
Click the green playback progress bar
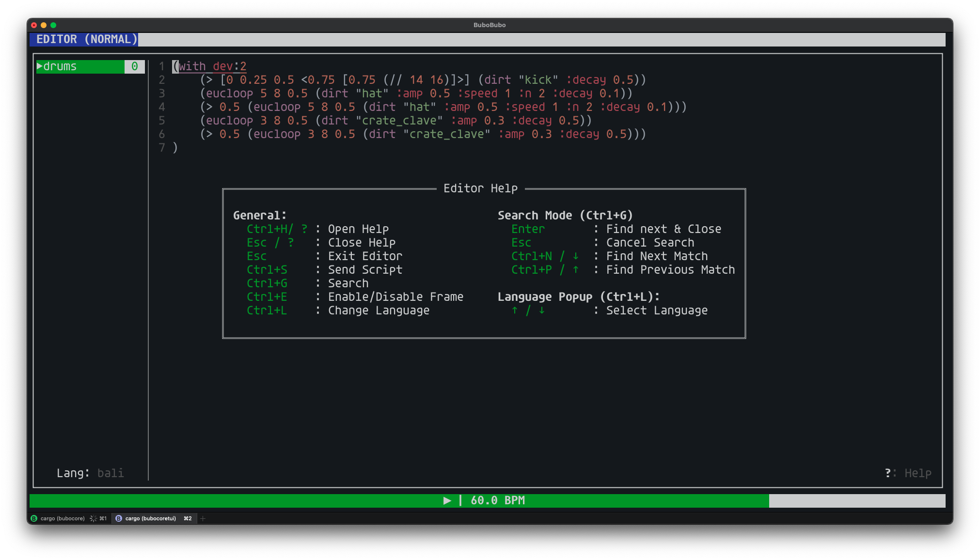(242, 500)
